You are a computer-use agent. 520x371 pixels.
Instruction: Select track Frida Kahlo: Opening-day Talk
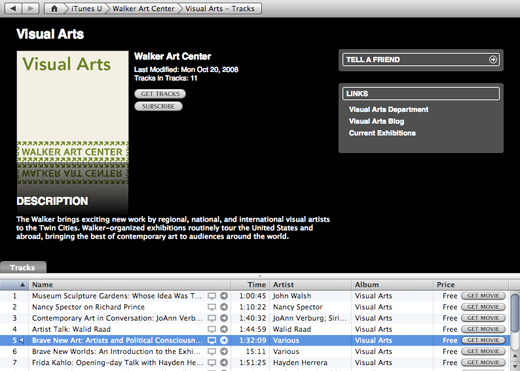point(117,363)
